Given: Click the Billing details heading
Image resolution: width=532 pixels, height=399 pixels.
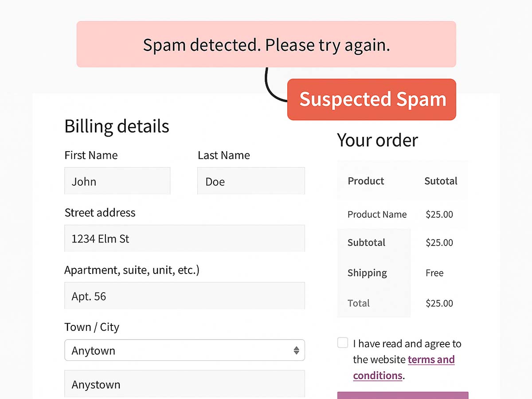Looking at the screenshot, I should pos(117,126).
